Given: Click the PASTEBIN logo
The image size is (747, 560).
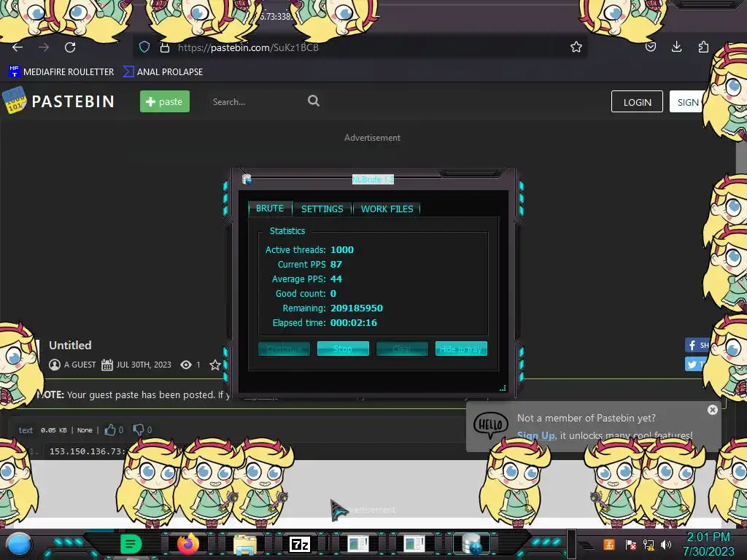Looking at the screenshot, I should [x=59, y=101].
